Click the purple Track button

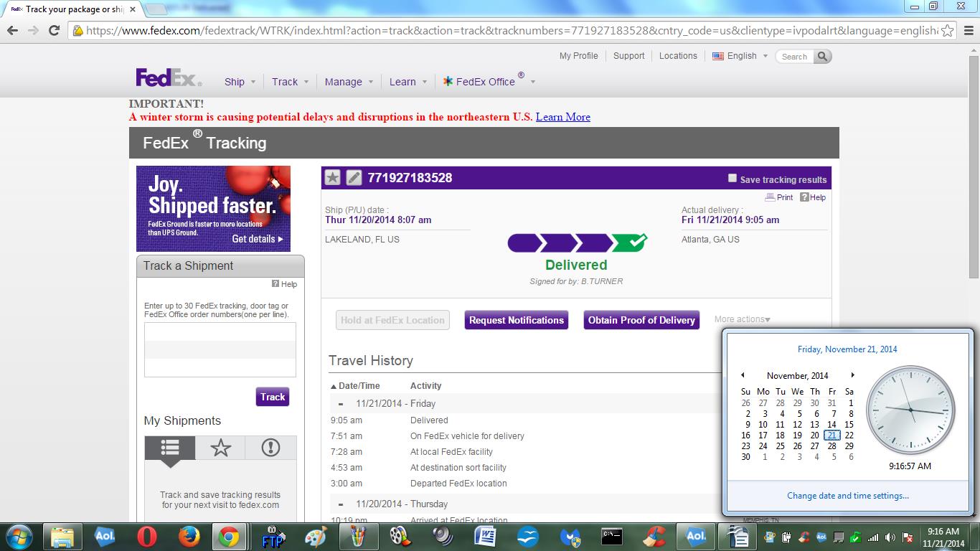tap(273, 397)
